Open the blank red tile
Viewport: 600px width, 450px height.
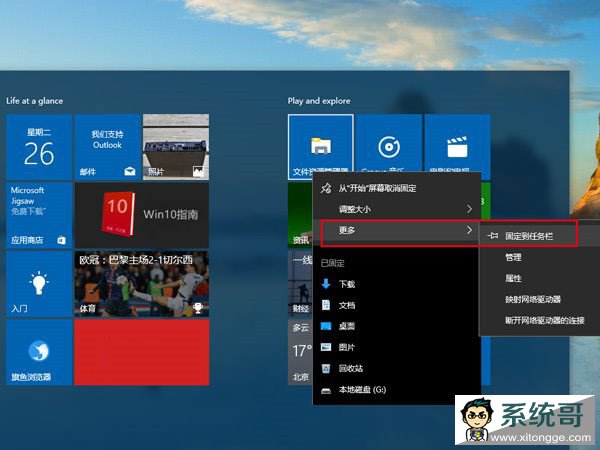(x=142, y=352)
